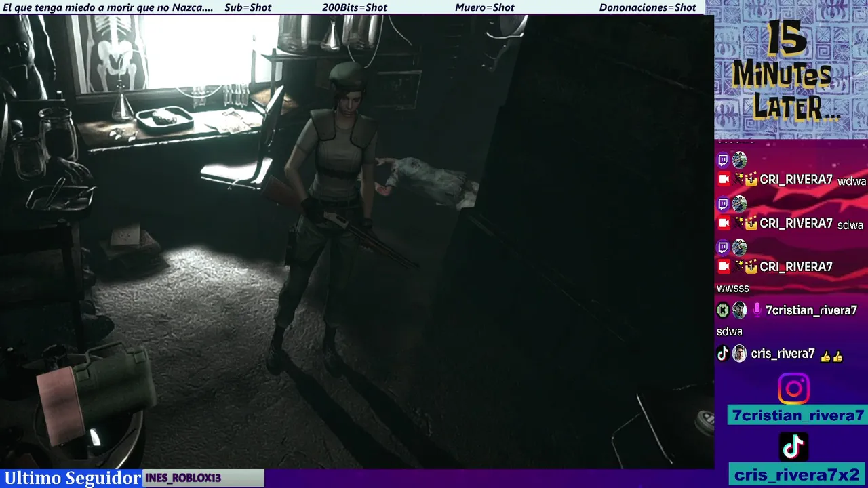Image resolution: width=868 pixels, height=488 pixels.
Task: Click the red camera icon beside CRI_RIVERA7 wdwa
Action: pos(724,180)
